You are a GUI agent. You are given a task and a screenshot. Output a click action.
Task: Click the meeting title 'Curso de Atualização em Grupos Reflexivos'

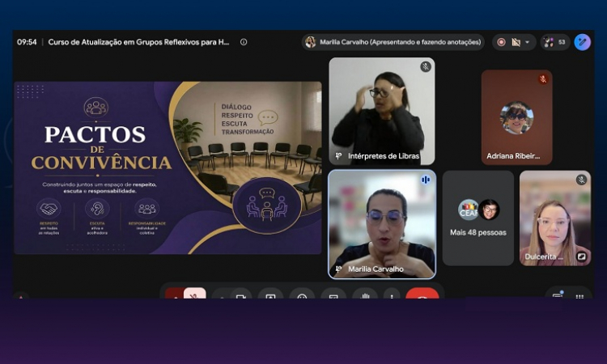[138, 42]
